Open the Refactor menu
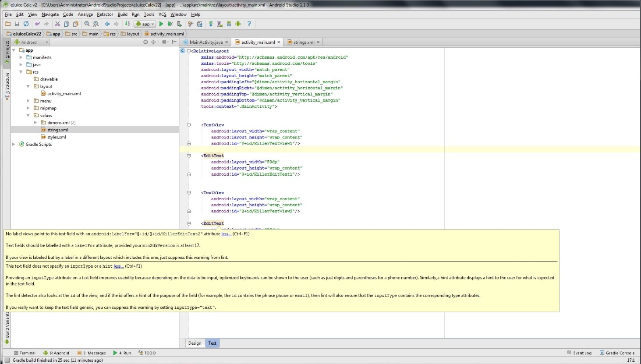The height and width of the screenshot is (364, 641). coord(105,14)
